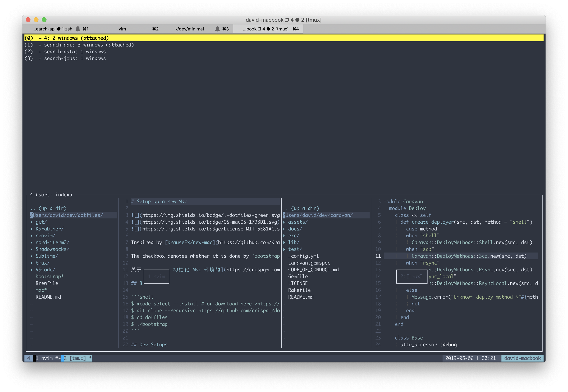
Task: Click the 'attr_accessor :debug' line
Action: pos(428,345)
